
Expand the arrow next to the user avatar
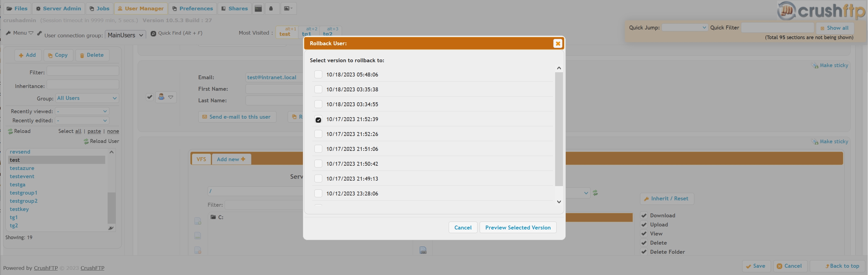point(171,97)
